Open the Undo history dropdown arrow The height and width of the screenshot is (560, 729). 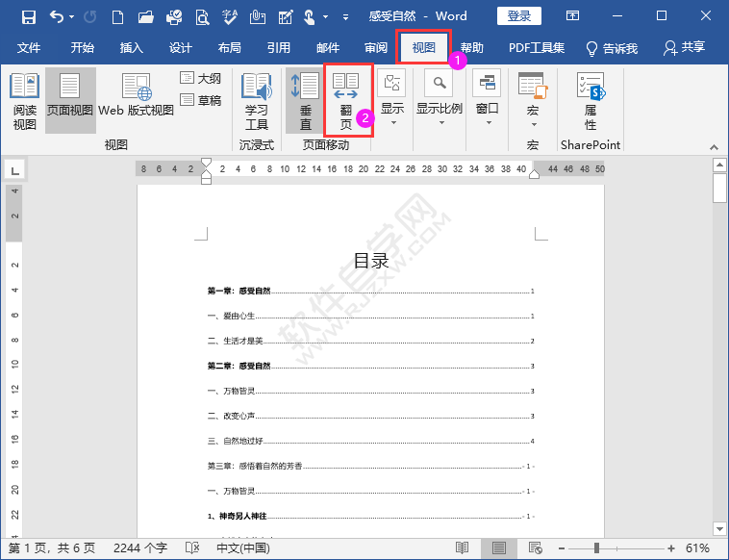tap(71, 17)
